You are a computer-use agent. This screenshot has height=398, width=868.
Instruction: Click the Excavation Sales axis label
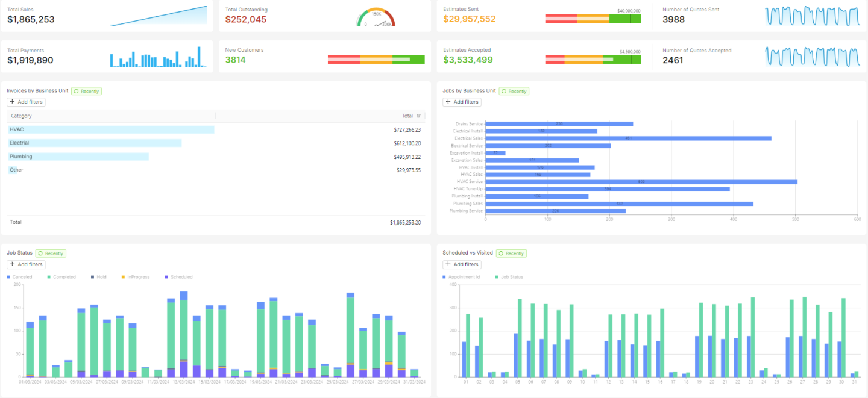(x=468, y=160)
